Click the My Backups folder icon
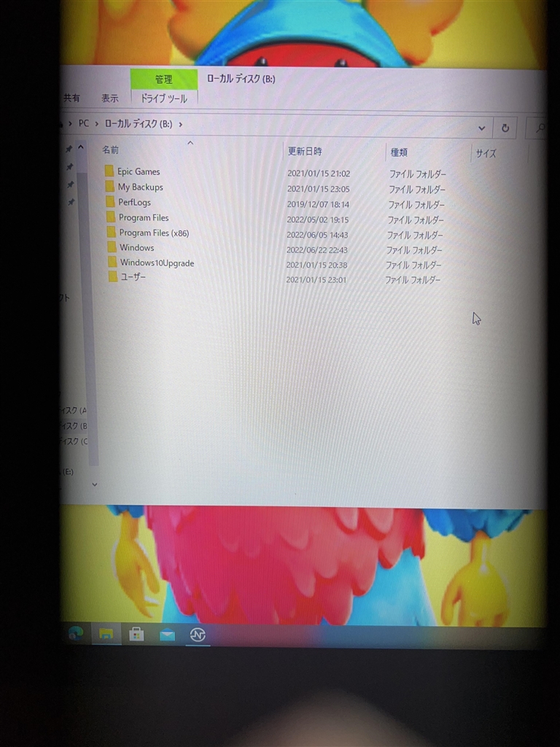 click(109, 186)
